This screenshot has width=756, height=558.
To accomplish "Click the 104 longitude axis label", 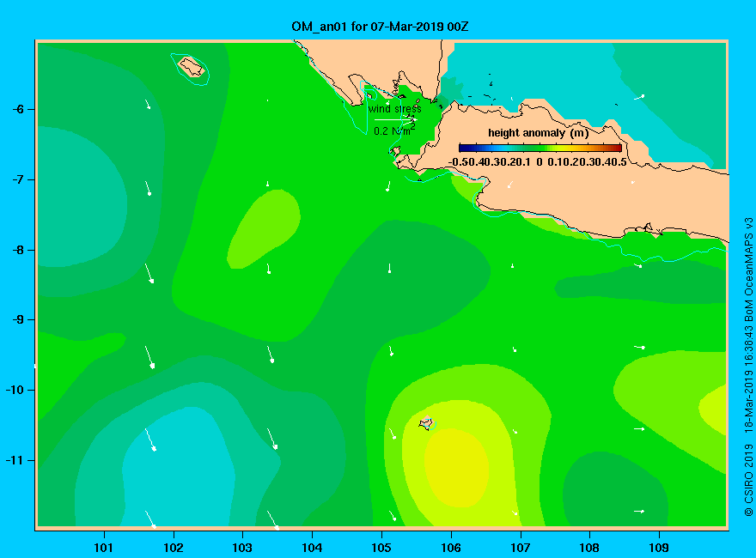I will 312,548.
